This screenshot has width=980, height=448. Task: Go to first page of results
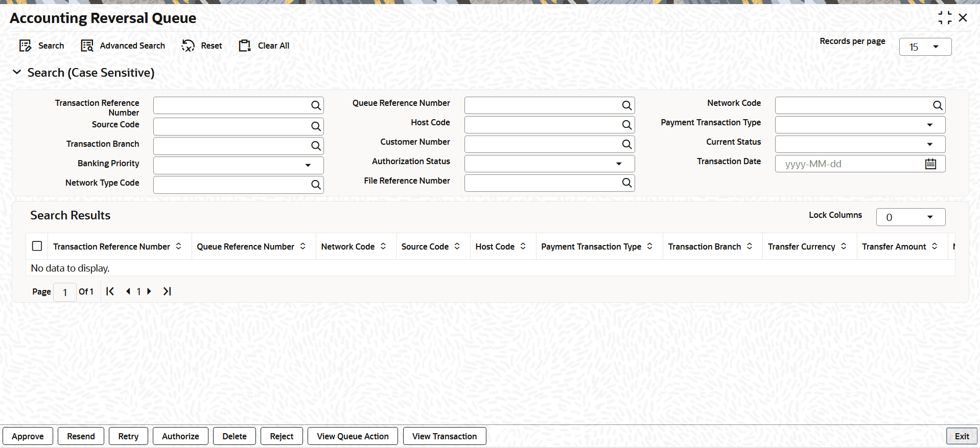pos(110,291)
